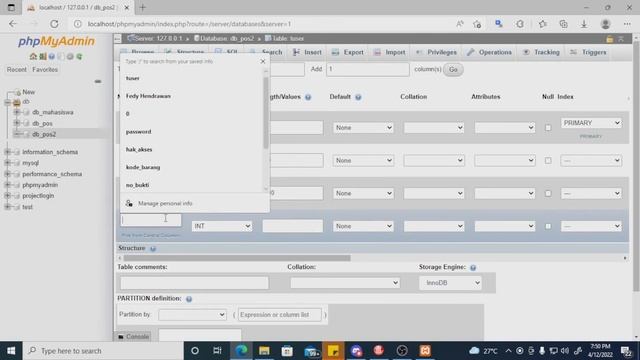Close the autofill suggestions popup
The width and height of the screenshot is (640, 360).
263,61
